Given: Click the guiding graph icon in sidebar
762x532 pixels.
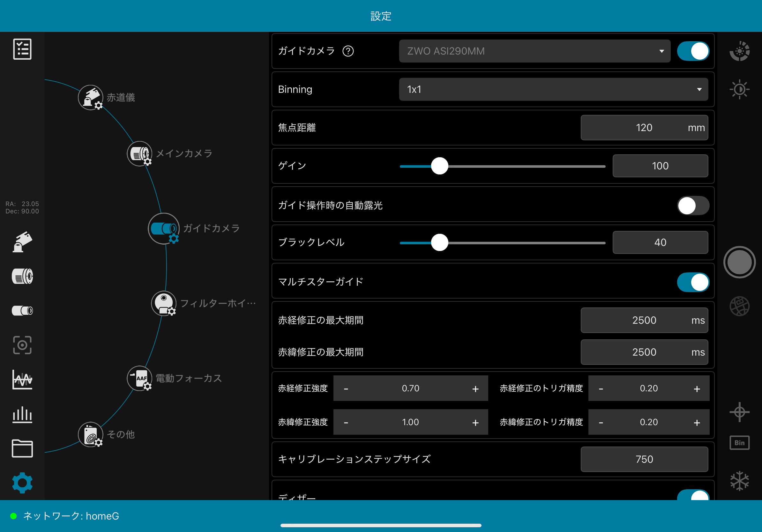Looking at the screenshot, I should [x=22, y=380].
